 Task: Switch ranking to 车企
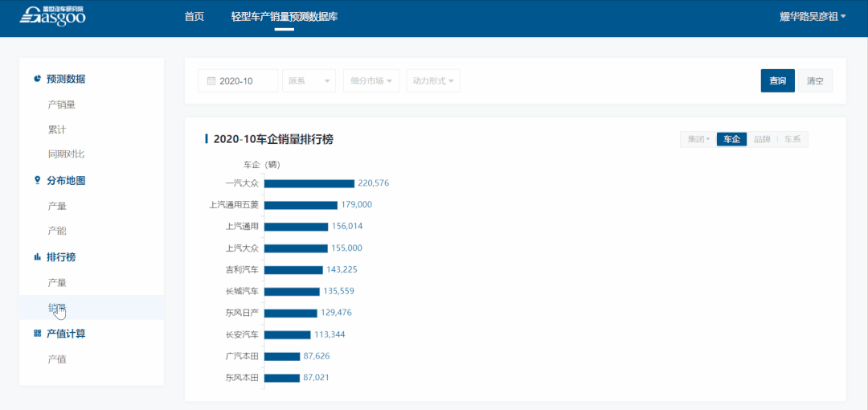coord(732,140)
